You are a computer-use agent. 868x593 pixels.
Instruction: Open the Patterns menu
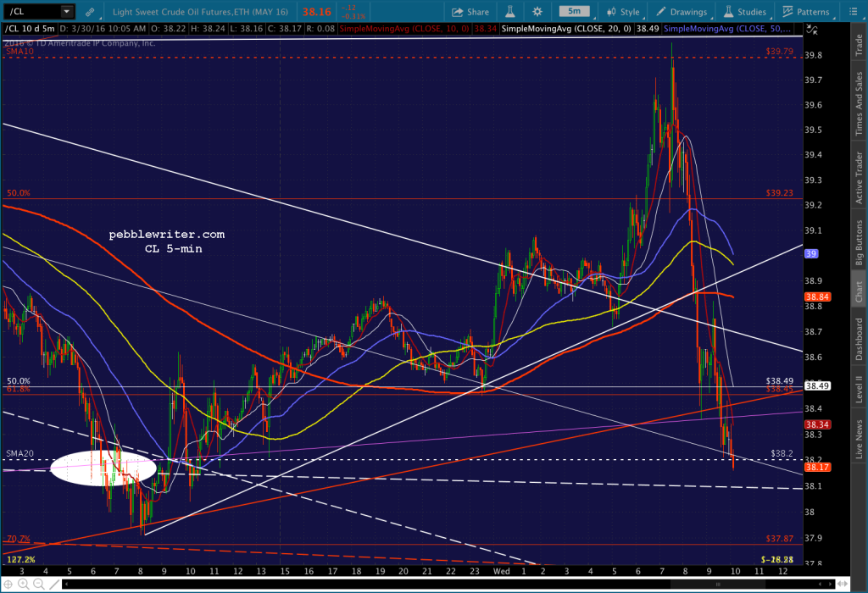point(806,12)
